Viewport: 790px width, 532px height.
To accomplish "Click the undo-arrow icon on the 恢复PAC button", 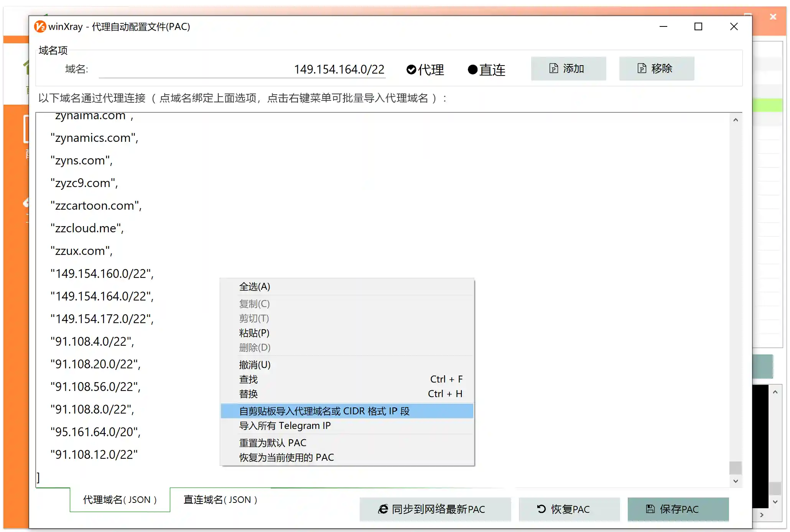I will pos(540,509).
